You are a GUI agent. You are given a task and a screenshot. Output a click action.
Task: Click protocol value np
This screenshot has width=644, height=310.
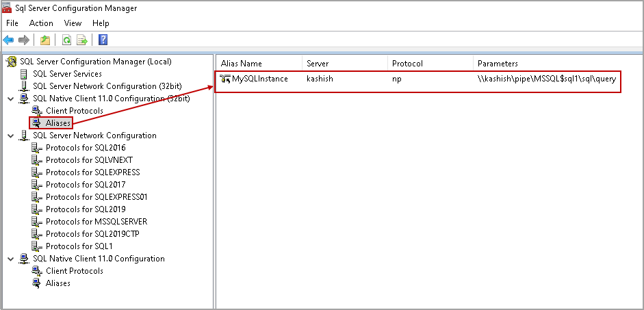397,79
